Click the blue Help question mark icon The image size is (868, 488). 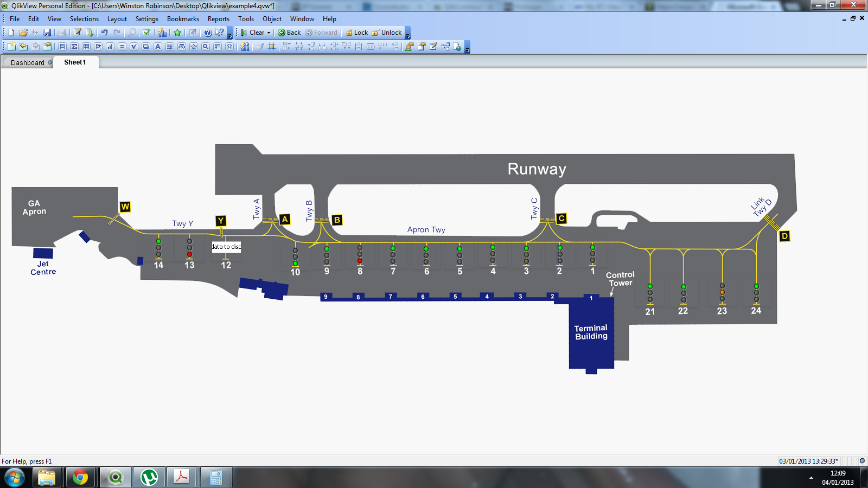[x=207, y=33]
